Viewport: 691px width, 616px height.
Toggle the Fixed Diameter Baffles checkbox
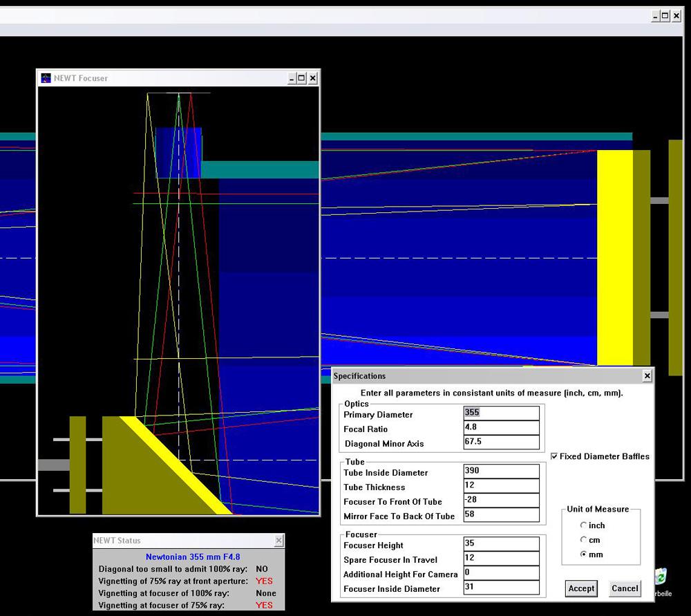[555, 456]
